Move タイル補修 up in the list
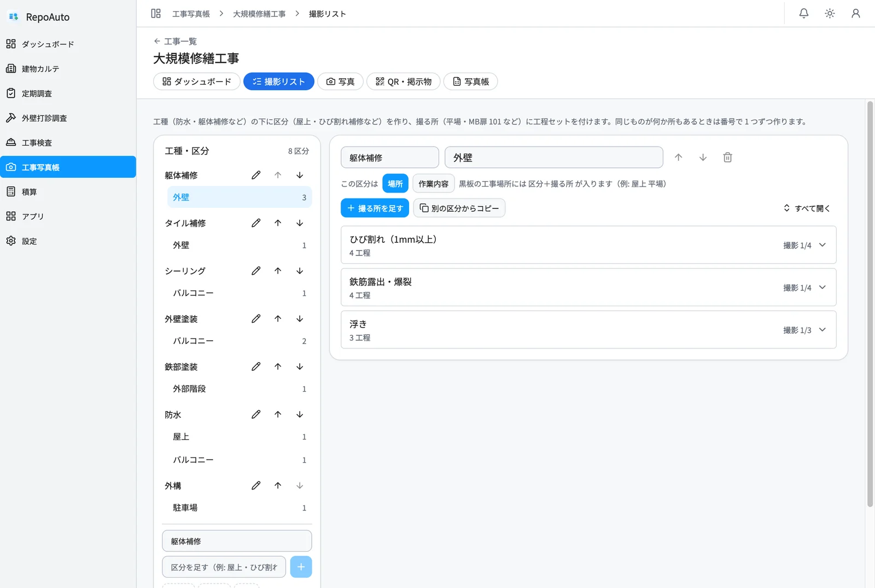 coord(278,223)
